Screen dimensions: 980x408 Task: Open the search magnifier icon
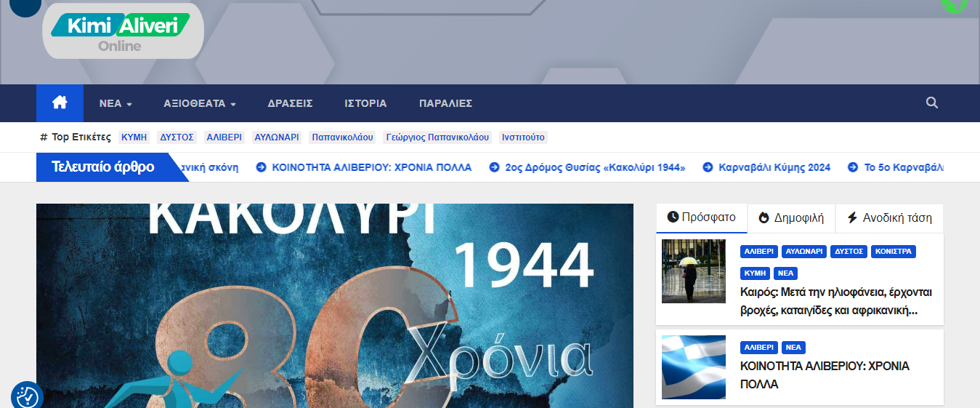(932, 103)
